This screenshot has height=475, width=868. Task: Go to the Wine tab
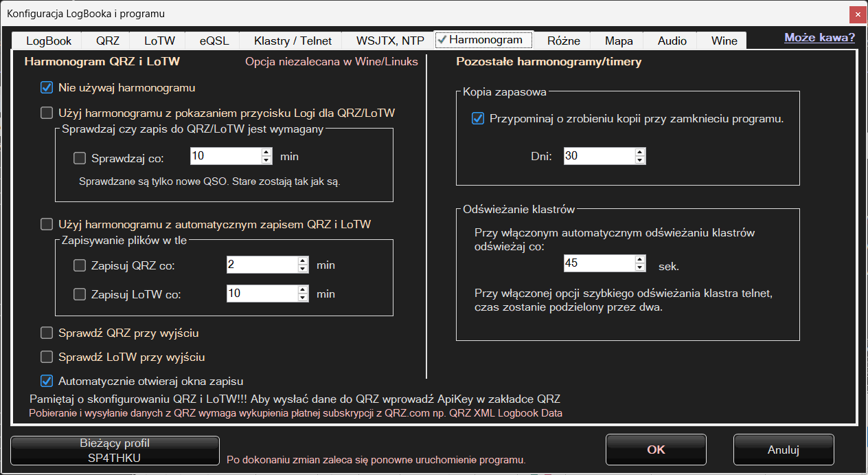coord(724,41)
